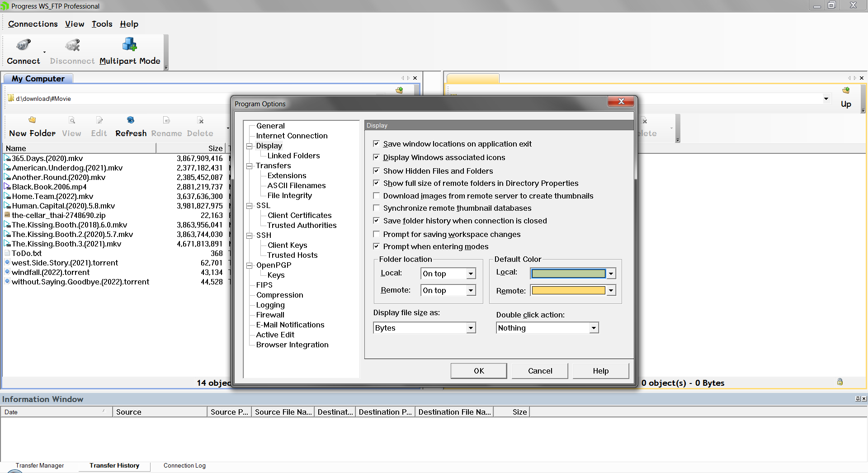Click the the-cellar_thai zip file icon
This screenshot has width=868, height=473.
(7, 215)
